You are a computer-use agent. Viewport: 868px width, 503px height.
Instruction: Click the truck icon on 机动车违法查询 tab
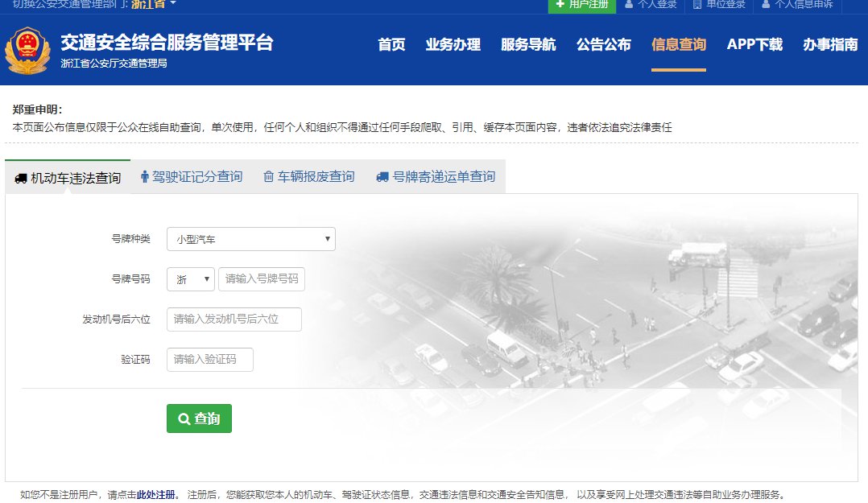click(21, 178)
